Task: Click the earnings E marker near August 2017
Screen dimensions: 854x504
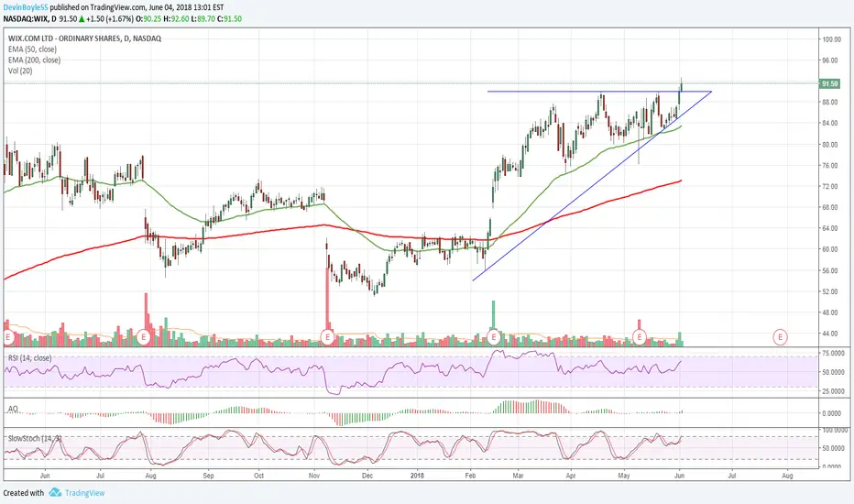Action: coord(144,336)
